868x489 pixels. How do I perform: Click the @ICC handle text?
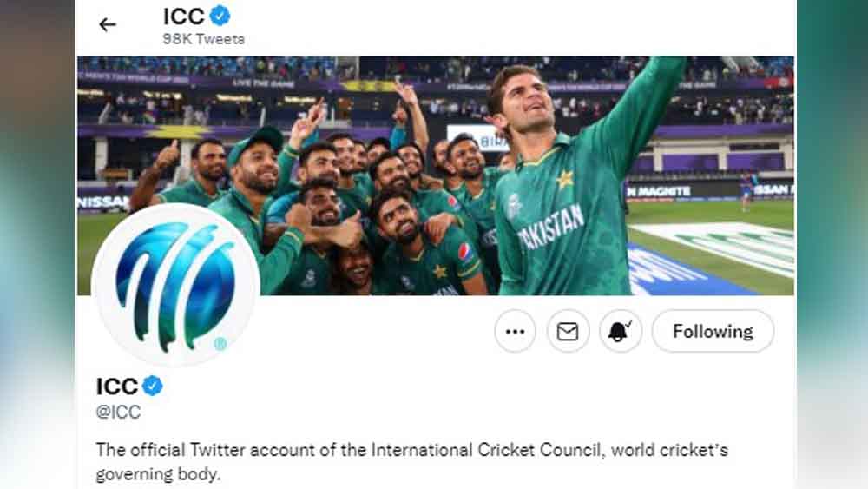118,413
